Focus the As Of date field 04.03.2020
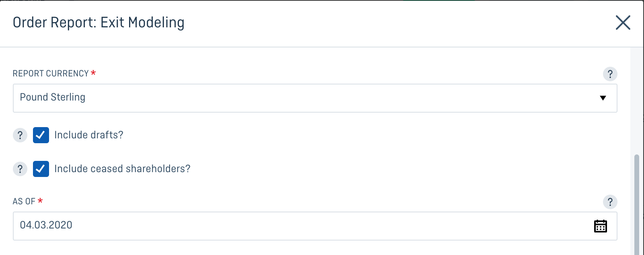This screenshot has height=255, width=644. (x=315, y=226)
